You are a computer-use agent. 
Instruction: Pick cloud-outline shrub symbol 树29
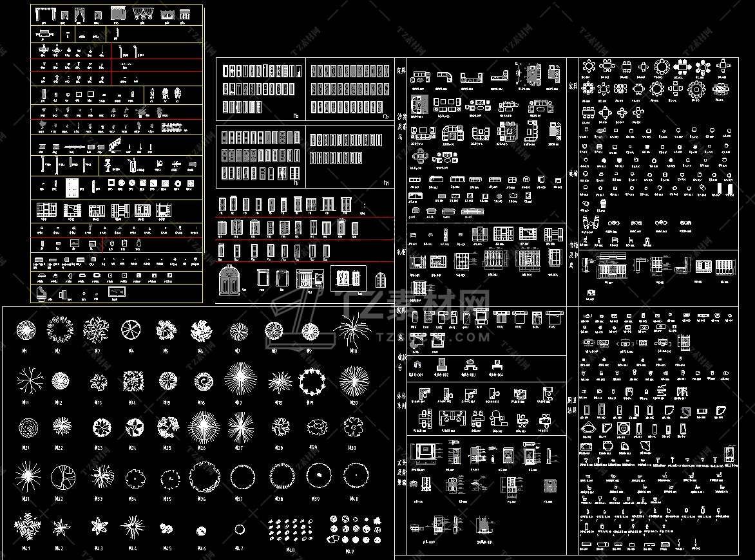[x=316, y=427]
